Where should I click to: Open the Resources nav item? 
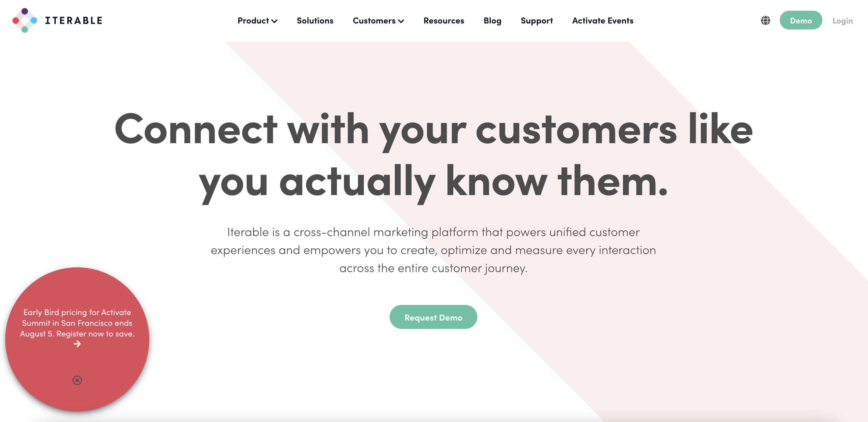[443, 21]
